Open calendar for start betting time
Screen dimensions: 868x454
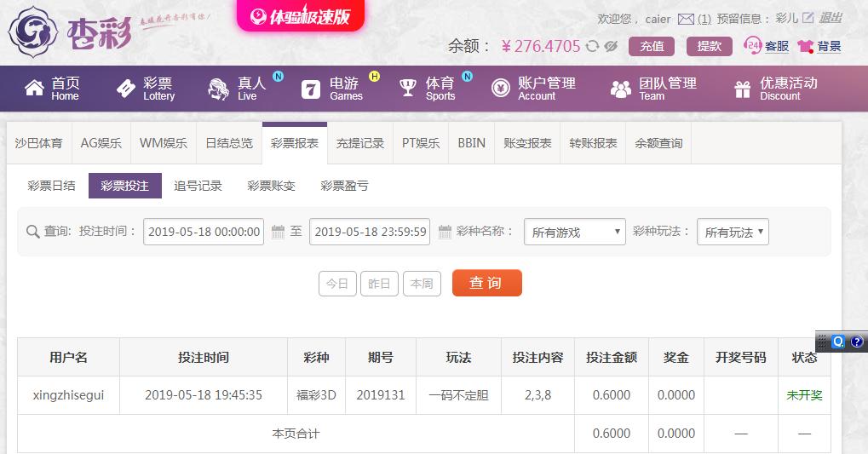click(x=278, y=232)
